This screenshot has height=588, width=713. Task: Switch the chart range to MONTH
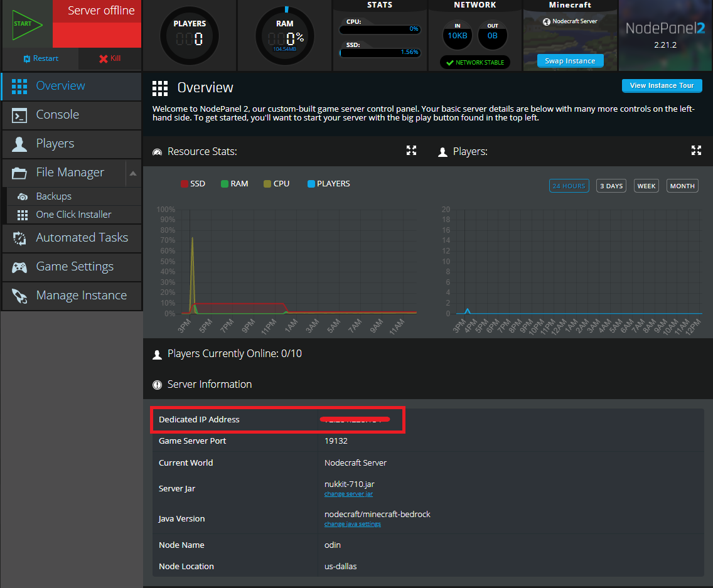pos(682,186)
